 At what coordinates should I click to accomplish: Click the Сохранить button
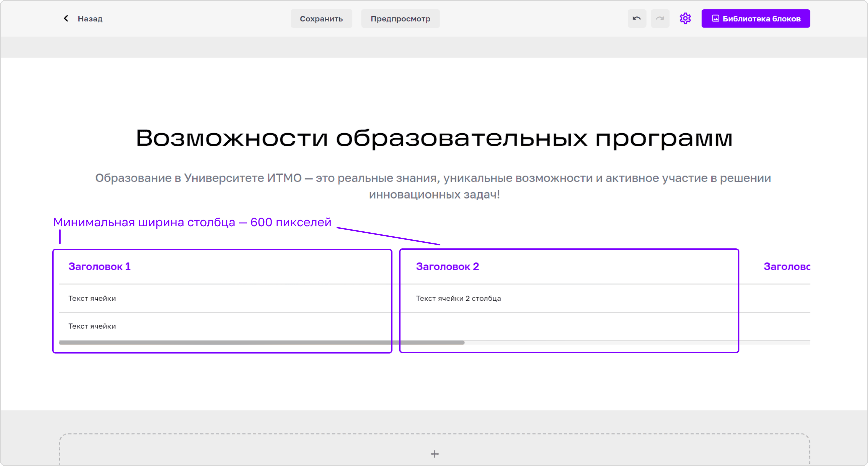[x=321, y=18]
